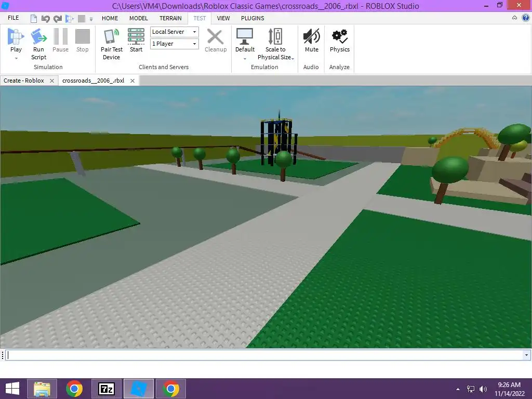Expand Scale to Physical Size dropdown arrow
Image resolution: width=532 pixels, height=399 pixels.
tap(293, 58)
